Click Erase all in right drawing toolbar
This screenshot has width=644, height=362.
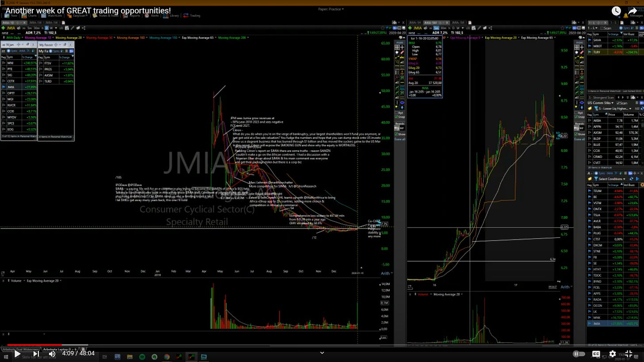(x=579, y=139)
